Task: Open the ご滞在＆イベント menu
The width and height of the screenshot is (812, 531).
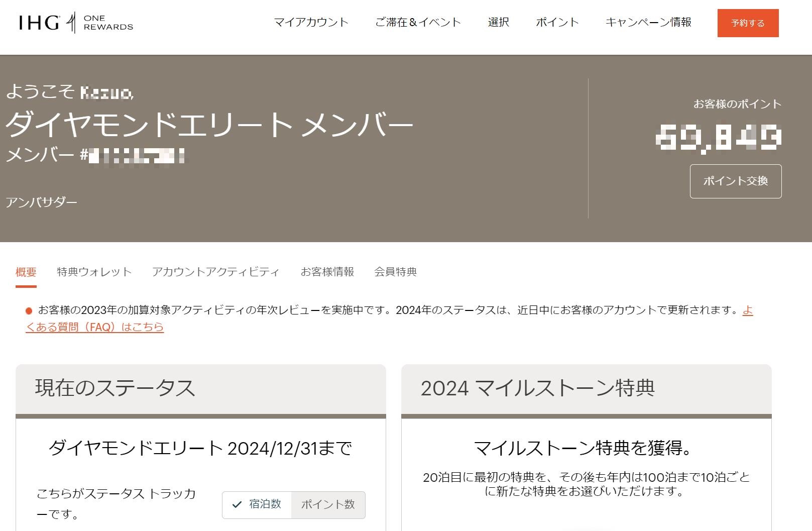Action: pos(418,22)
